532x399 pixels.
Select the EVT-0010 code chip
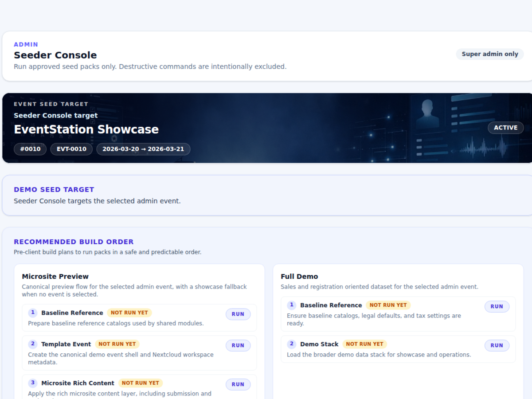[x=71, y=149]
